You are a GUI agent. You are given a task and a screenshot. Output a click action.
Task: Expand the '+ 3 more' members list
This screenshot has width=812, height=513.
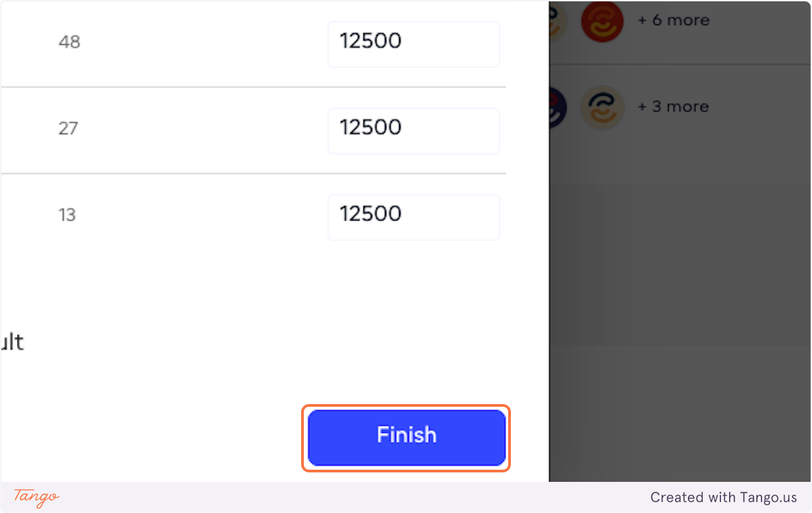[x=673, y=107]
